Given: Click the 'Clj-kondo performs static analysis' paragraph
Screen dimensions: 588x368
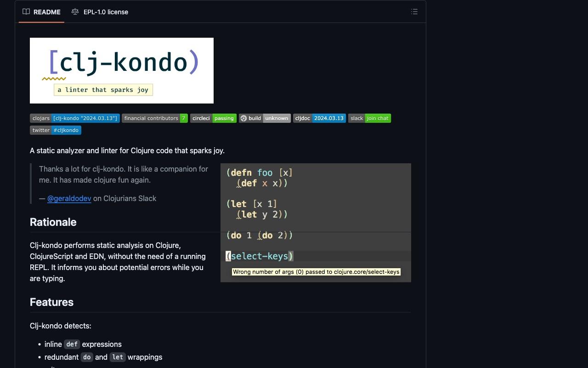Looking at the screenshot, I should click(x=118, y=262).
